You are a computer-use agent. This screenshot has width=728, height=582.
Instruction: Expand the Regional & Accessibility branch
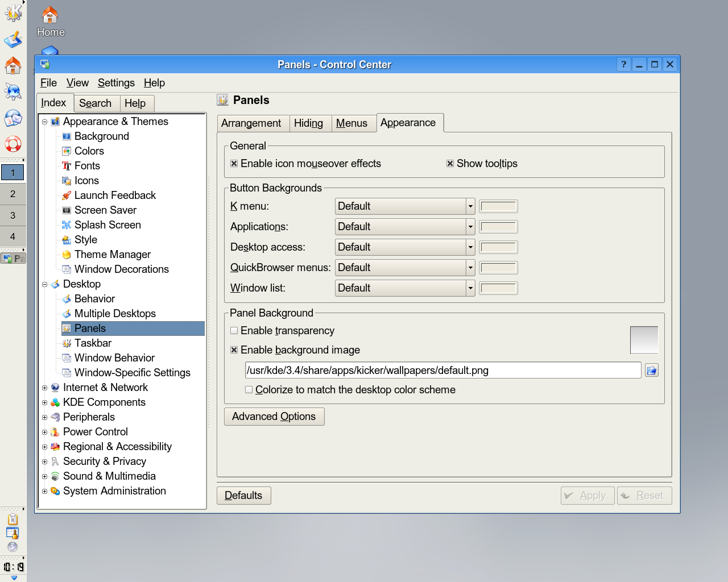click(44, 447)
